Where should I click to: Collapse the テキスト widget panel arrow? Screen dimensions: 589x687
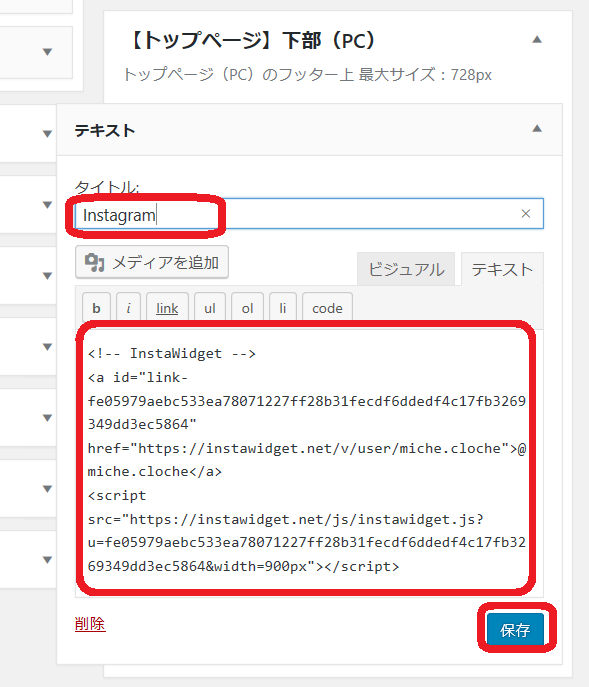[537, 128]
